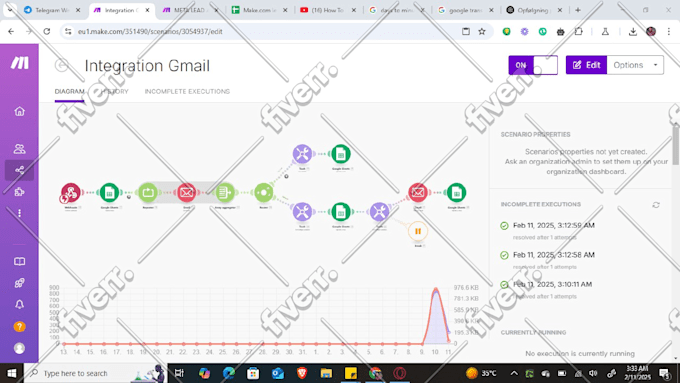
Task: Reload the current page
Action: click(47, 31)
